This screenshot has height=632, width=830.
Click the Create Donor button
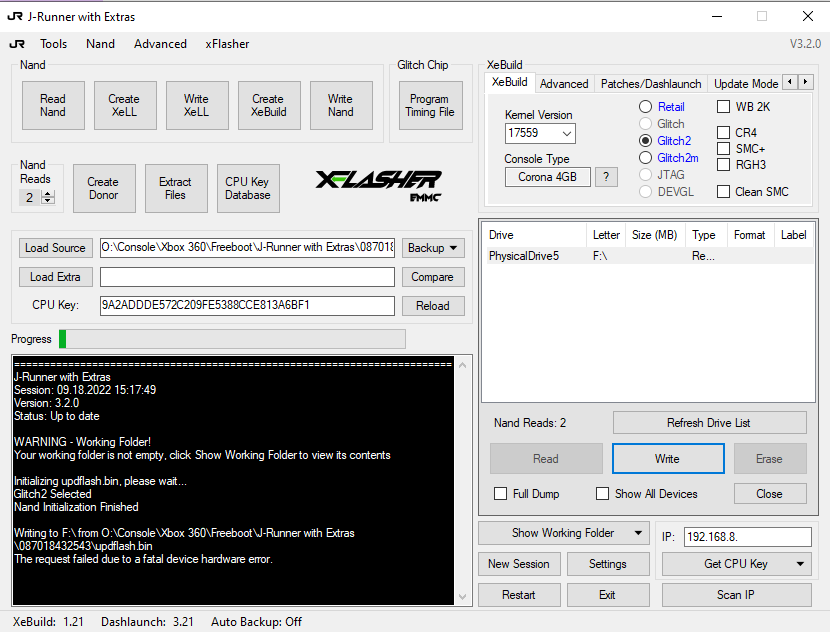click(x=104, y=188)
